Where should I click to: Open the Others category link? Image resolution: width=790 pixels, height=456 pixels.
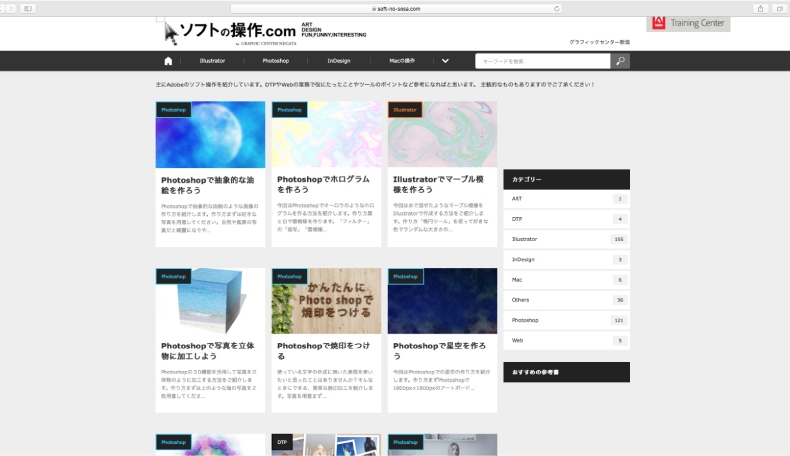click(566, 300)
